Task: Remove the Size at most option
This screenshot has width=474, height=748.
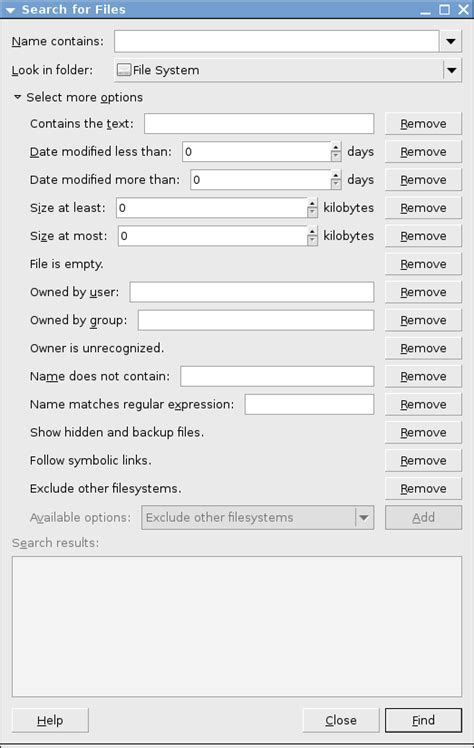Action: 423,236
